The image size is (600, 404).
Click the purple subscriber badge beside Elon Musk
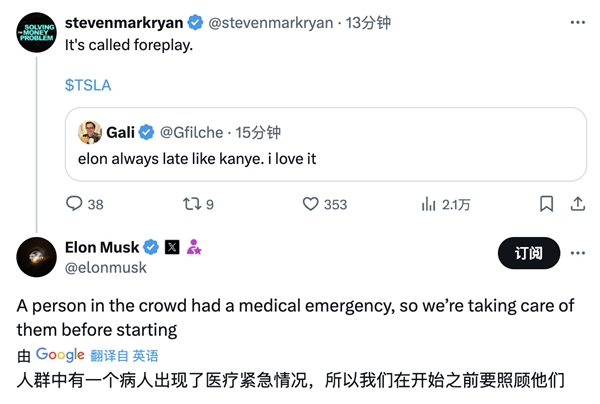coord(194,247)
